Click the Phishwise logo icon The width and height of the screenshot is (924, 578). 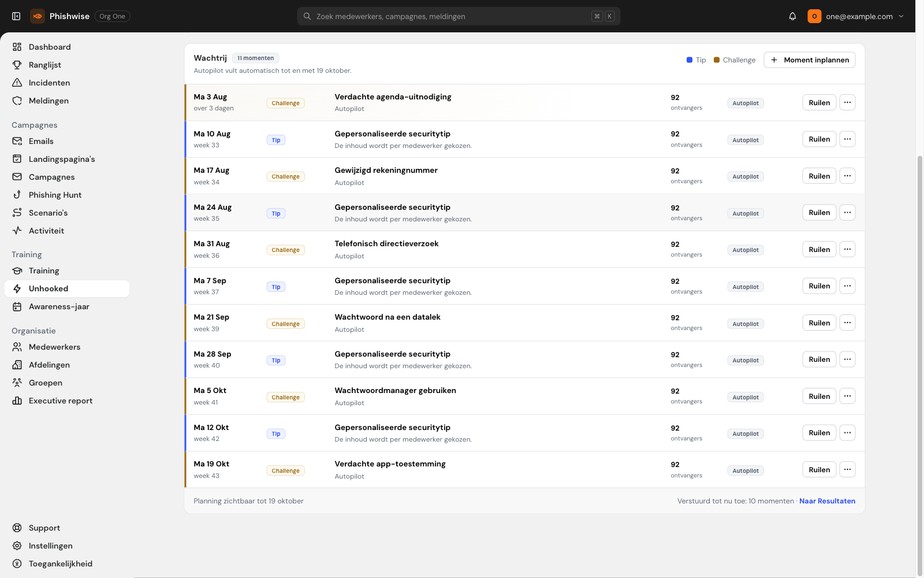pyautogui.click(x=38, y=16)
